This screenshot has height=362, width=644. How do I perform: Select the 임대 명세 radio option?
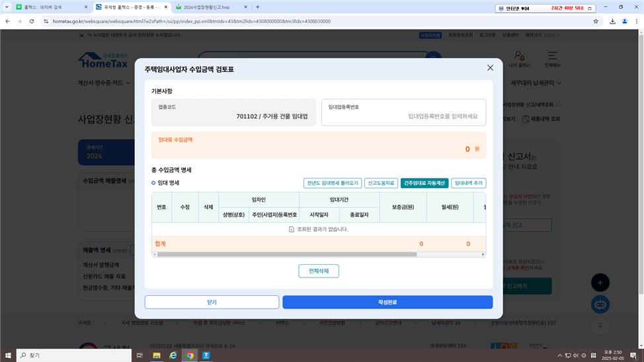click(153, 182)
